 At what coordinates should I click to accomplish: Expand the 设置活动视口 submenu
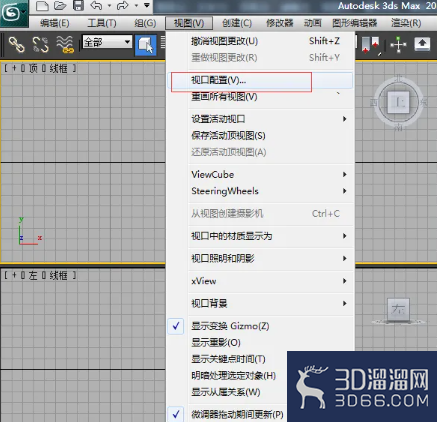271,119
